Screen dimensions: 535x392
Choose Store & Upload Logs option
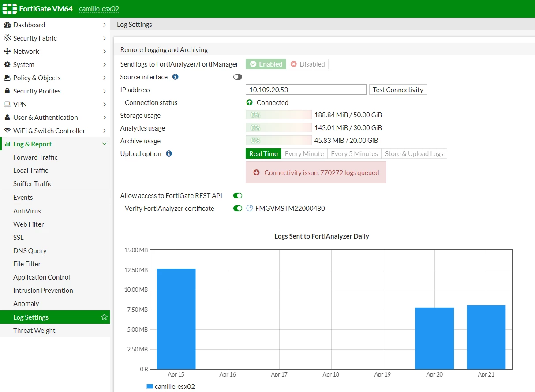click(414, 153)
